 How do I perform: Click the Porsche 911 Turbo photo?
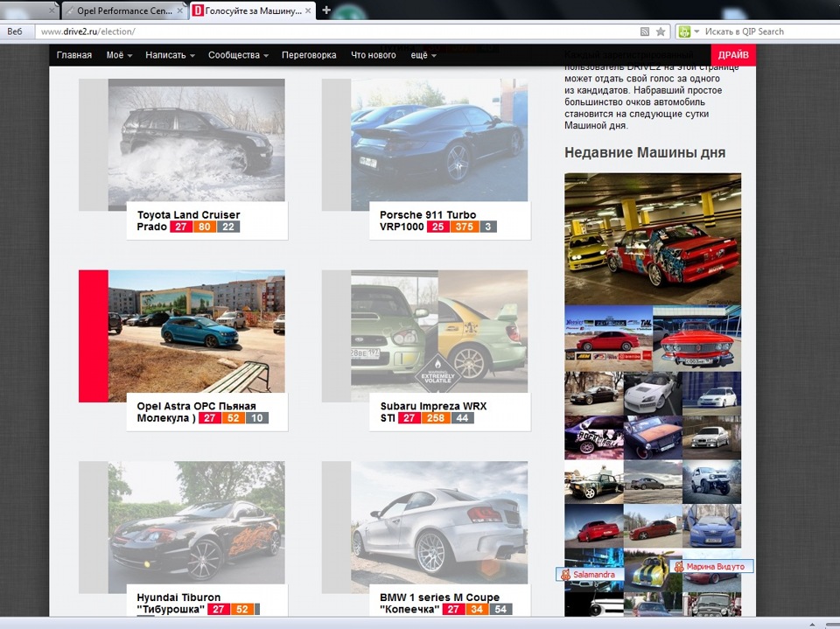(x=439, y=140)
